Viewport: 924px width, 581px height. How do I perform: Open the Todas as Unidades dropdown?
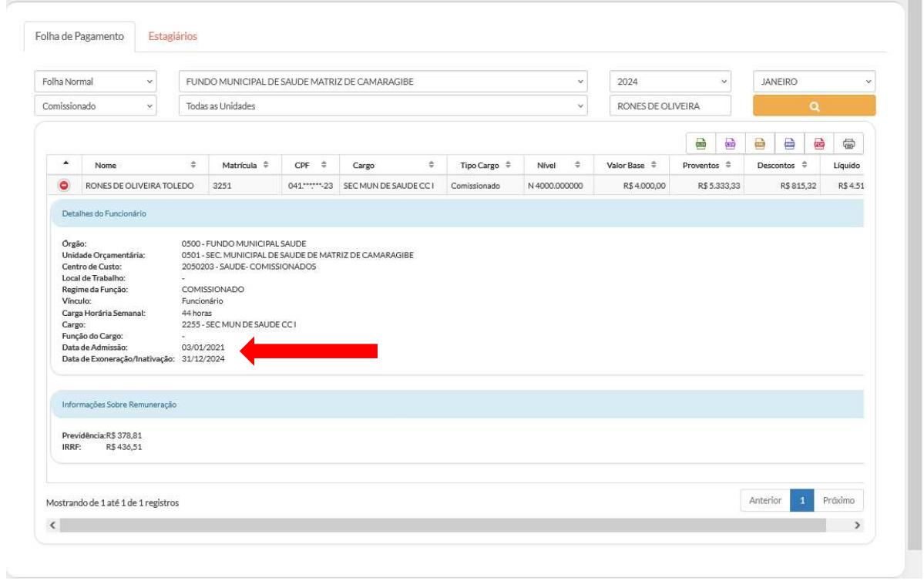pos(383,107)
